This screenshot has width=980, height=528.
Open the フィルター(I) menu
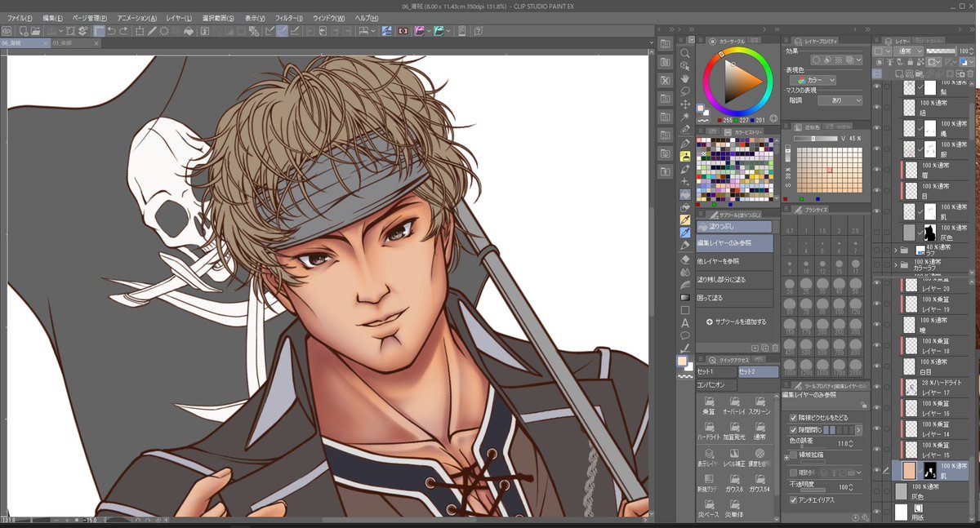pos(287,18)
